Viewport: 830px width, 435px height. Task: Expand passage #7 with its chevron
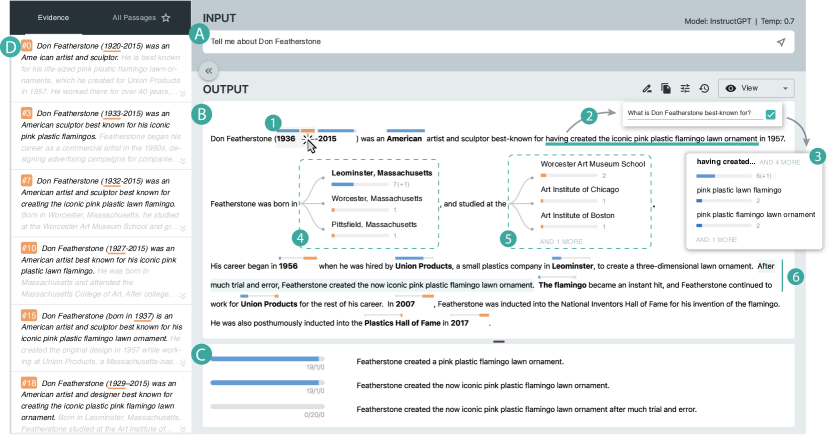[x=183, y=228]
